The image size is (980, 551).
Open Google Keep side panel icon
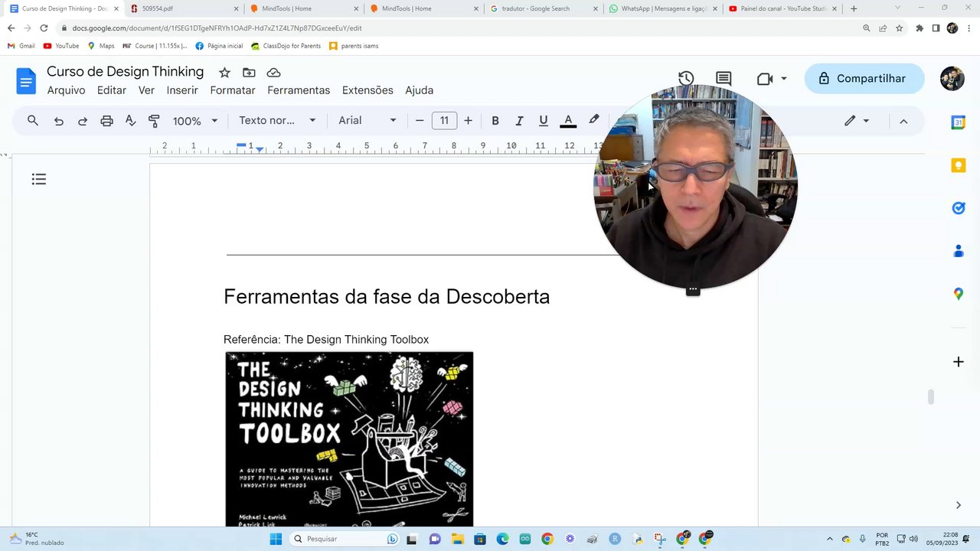point(959,165)
